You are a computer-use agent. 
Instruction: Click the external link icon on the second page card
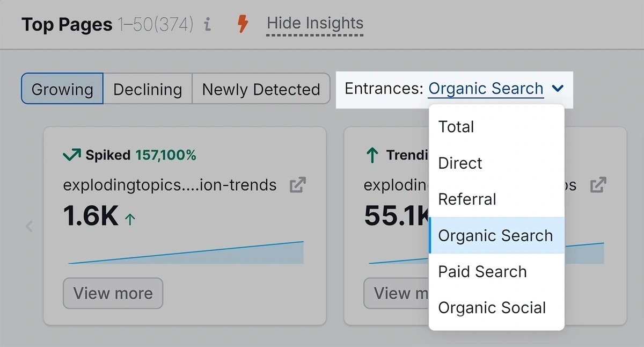(x=598, y=184)
